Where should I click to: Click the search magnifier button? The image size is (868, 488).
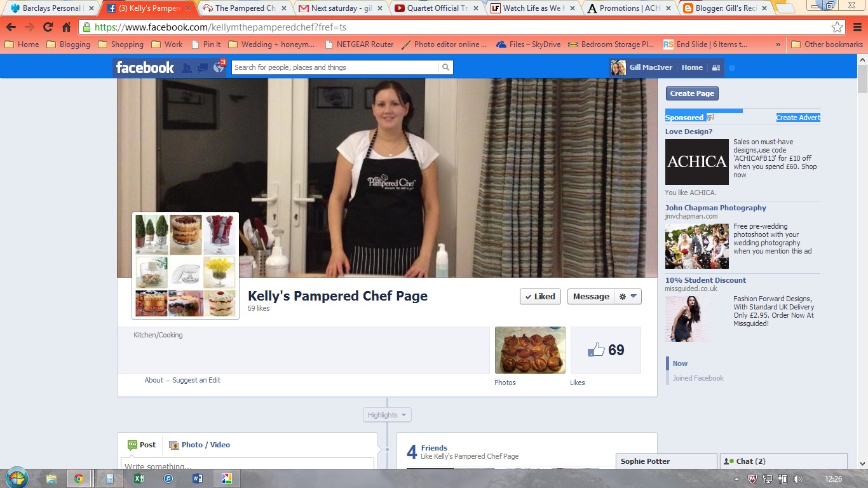coord(446,67)
